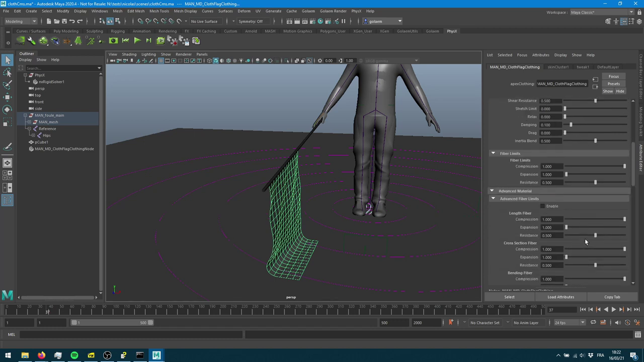This screenshot has width=644, height=362.
Task: Click the save scene icon
Action: [64, 21]
